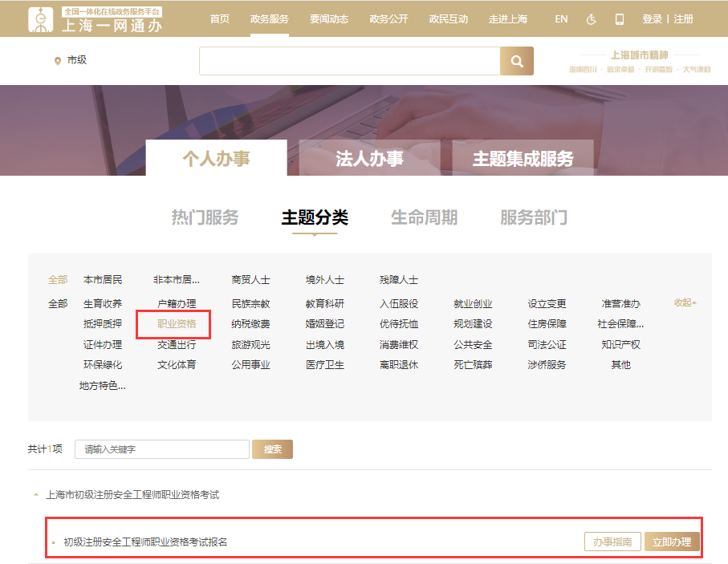Click the search magnifier icon

[517, 60]
